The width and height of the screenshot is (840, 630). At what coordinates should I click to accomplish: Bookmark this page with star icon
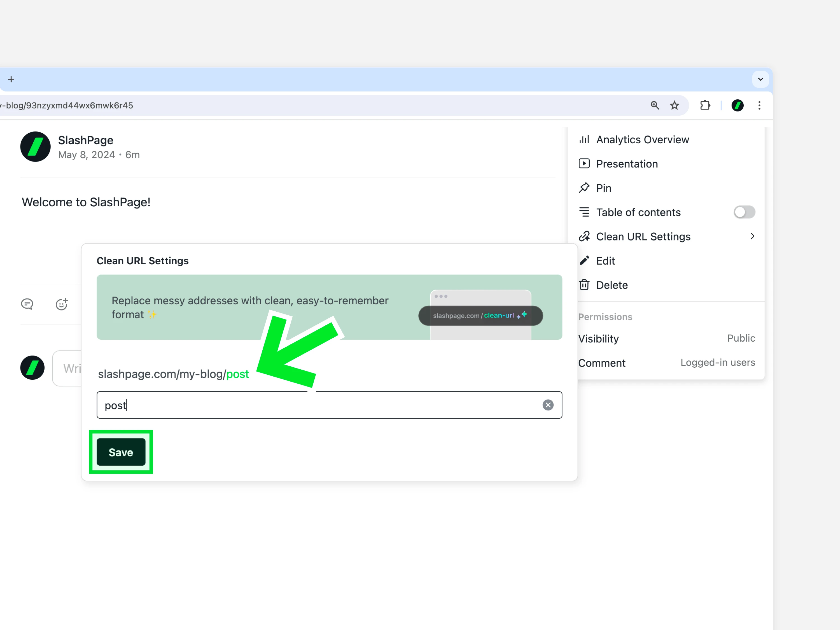click(675, 105)
